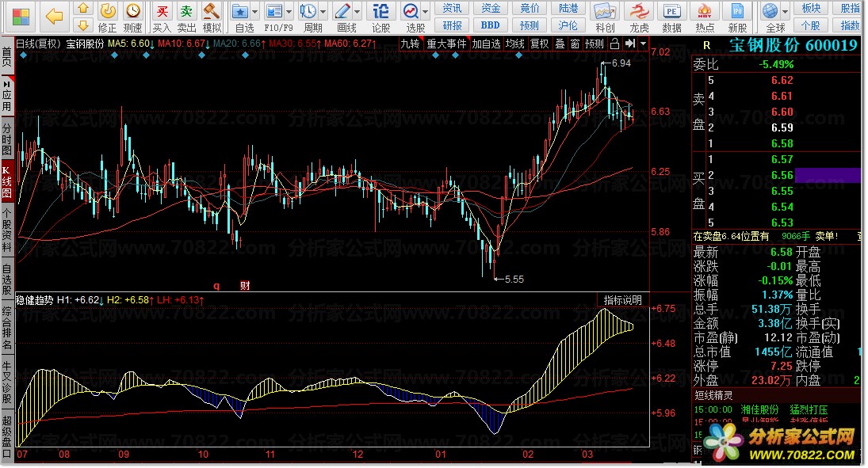Image resolution: width=868 pixels, height=468 pixels.
Task: Open the 测速 clock icon
Action: pos(133,11)
